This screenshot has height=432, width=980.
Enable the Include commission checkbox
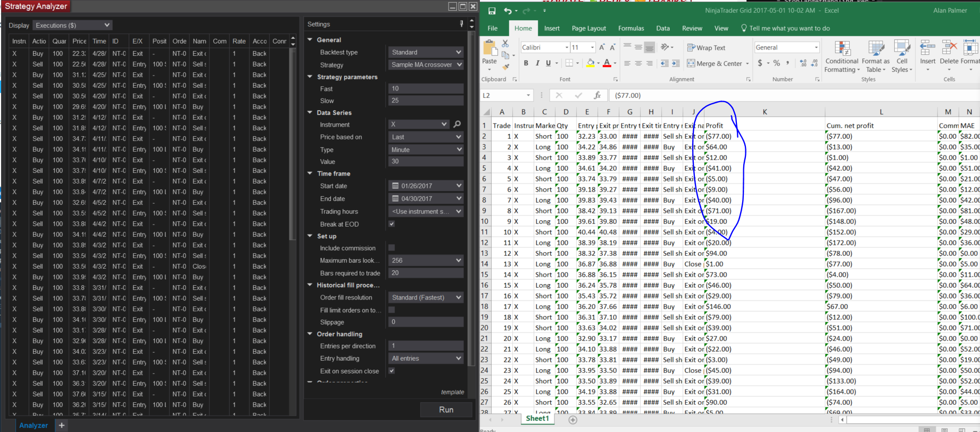click(392, 248)
